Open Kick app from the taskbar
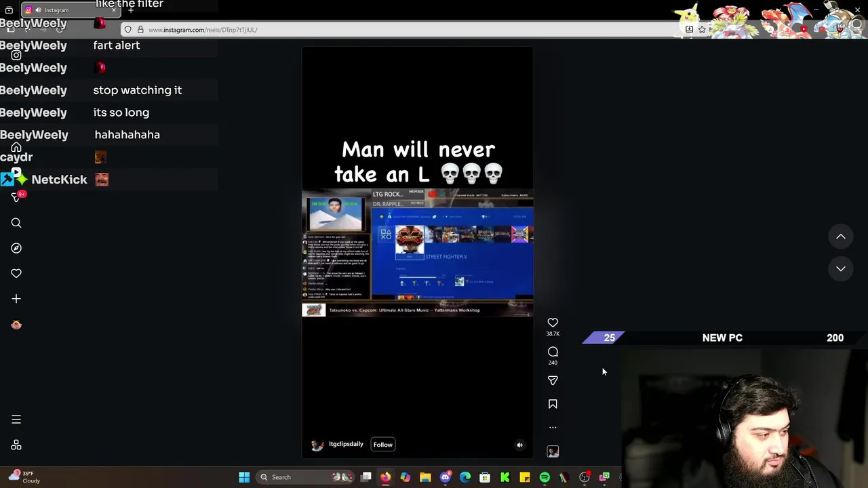 click(505, 477)
